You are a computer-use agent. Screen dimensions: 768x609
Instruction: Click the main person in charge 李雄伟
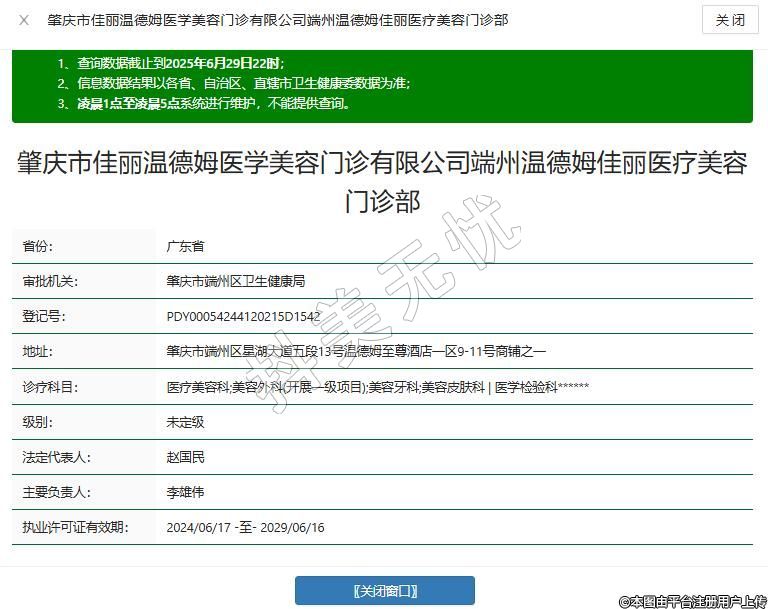click(185, 492)
